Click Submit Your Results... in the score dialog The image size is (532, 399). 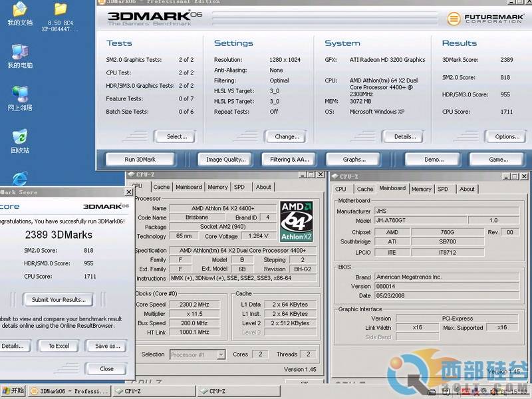tap(59, 300)
